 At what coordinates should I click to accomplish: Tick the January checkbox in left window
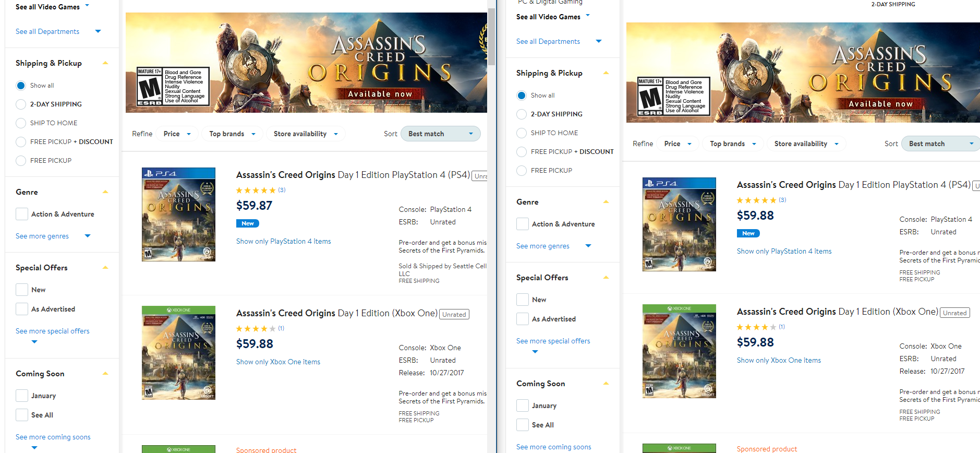22,396
